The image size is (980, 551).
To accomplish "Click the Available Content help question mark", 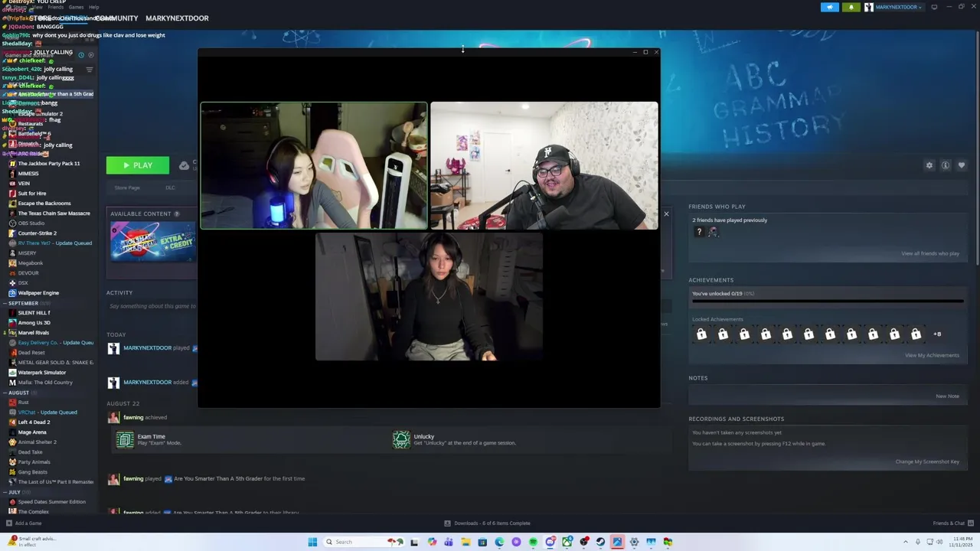I will tap(177, 214).
